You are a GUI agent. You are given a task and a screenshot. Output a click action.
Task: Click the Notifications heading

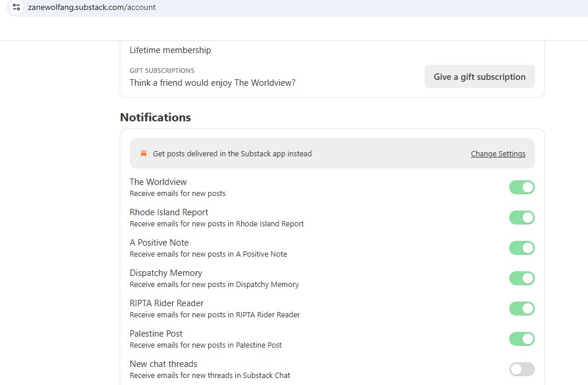(155, 117)
